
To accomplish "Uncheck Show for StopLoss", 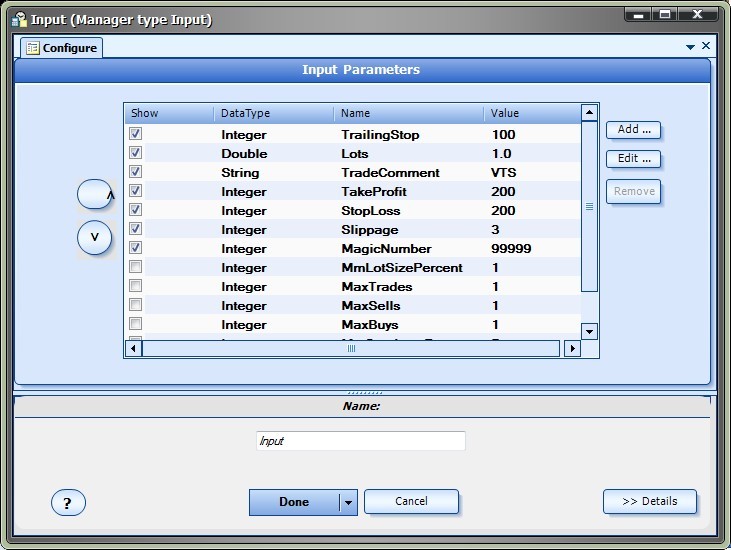I will [x=136, y=210].
